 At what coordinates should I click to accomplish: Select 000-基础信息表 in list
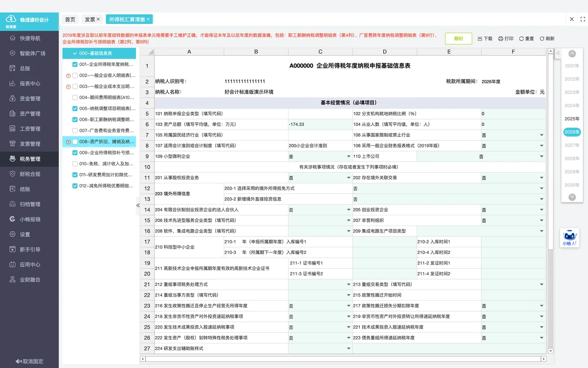click(x=99, y=53)
